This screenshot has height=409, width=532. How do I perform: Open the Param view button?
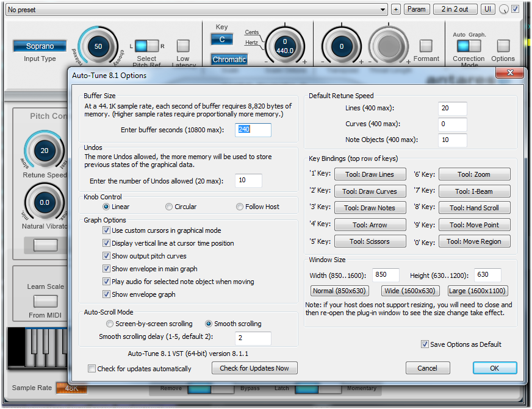coord(417,10)
